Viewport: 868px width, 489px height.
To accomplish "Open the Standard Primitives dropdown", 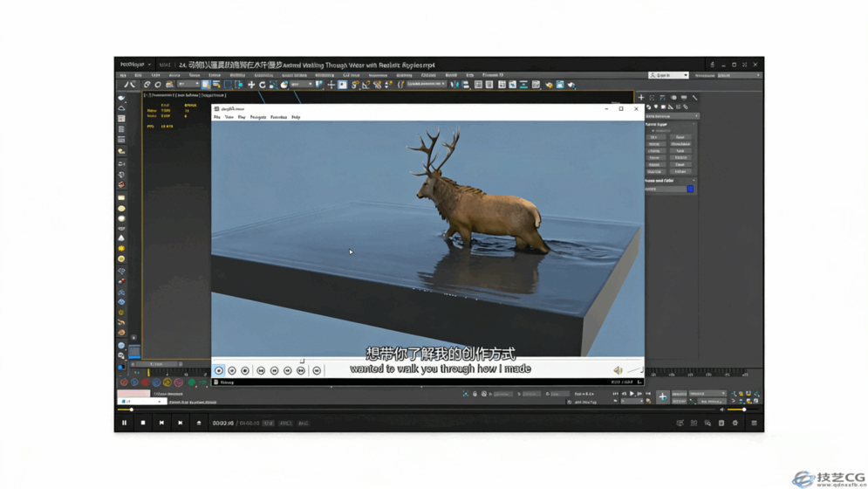I will point(671,116).
